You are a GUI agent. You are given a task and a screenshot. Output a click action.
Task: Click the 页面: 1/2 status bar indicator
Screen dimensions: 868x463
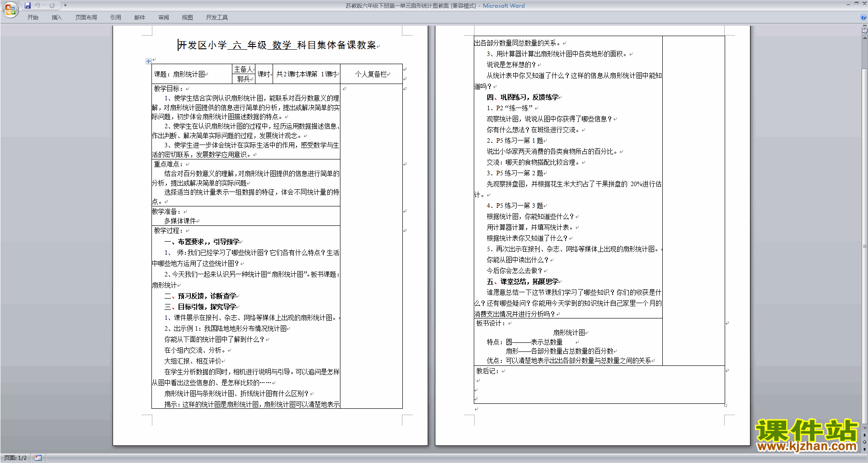[15, 458]
